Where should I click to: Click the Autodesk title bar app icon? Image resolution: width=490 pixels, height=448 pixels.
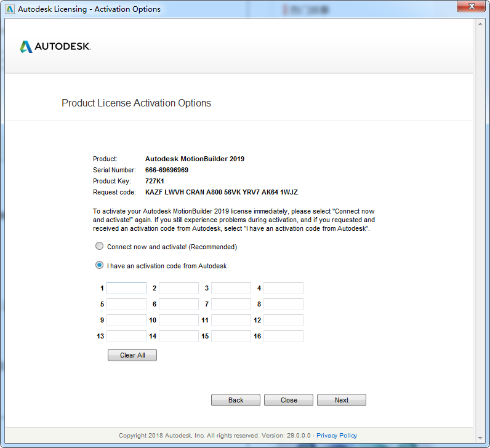point(10,9)
